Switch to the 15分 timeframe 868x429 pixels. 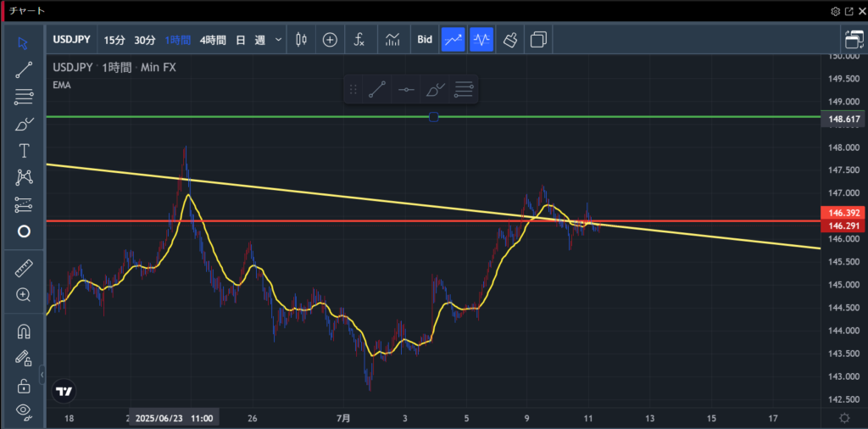[114, 40]
